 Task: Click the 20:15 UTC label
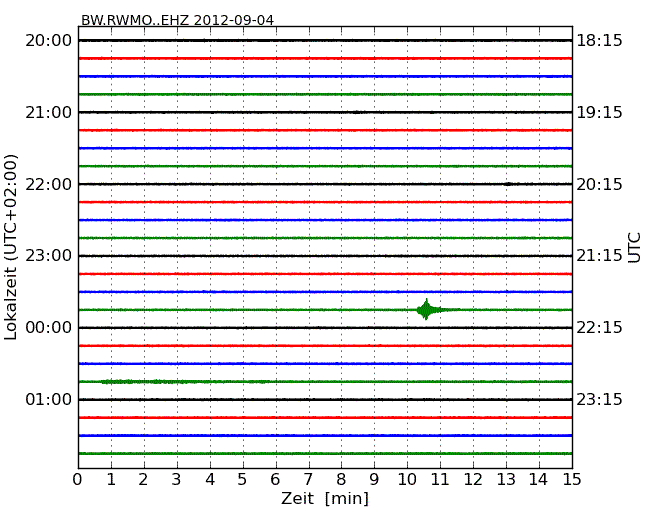pyautogui.click(x=599, y=184)
